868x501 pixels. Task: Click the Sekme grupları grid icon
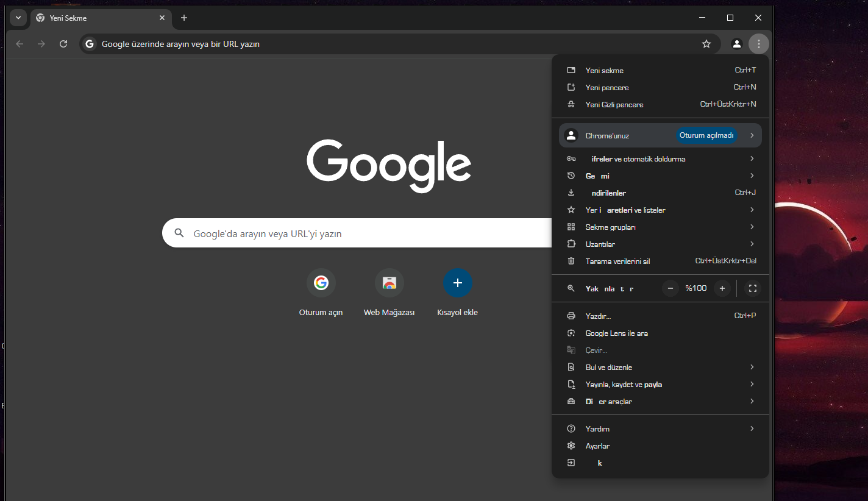[x=571, y=227]
